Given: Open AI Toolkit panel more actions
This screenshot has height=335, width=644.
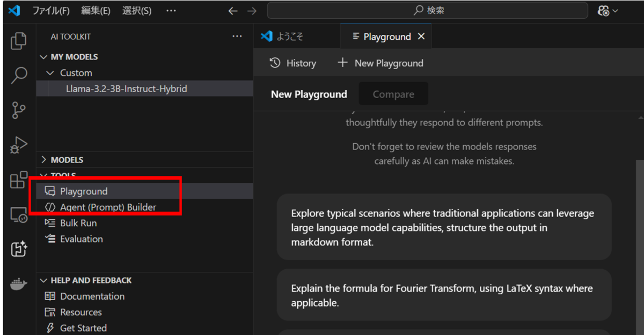Looking at the screenshot, I should click(237, 36).
